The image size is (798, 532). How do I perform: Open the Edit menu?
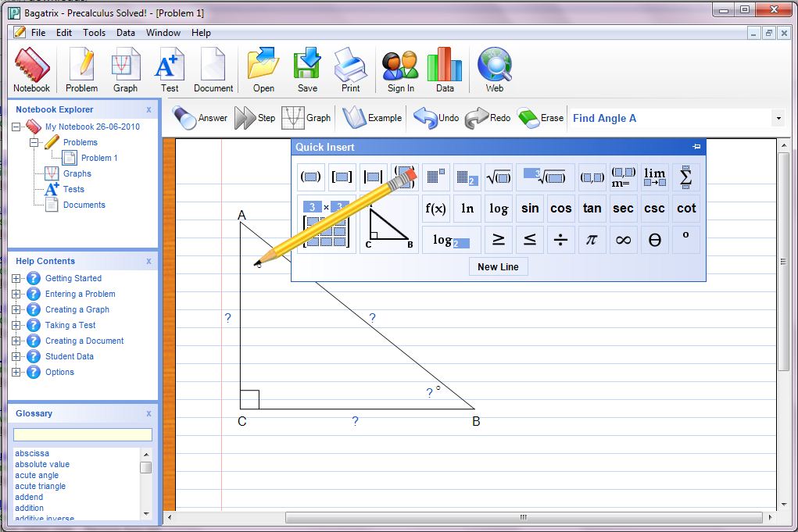[x=64, y=33]
